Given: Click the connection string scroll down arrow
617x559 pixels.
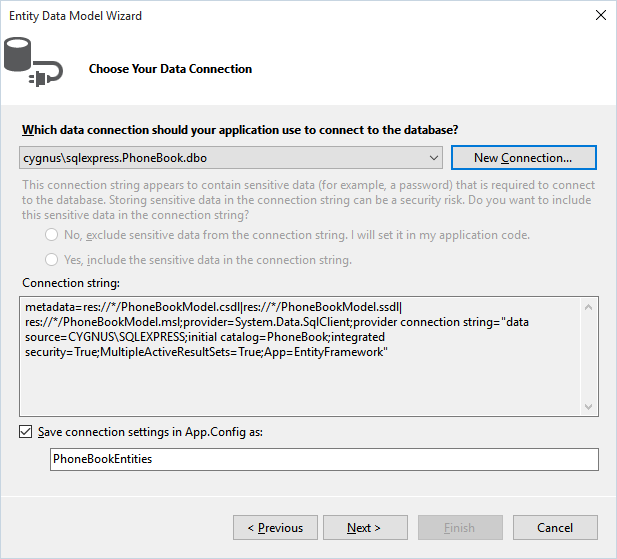Looking at the screenshot, I should coord(589,406).
